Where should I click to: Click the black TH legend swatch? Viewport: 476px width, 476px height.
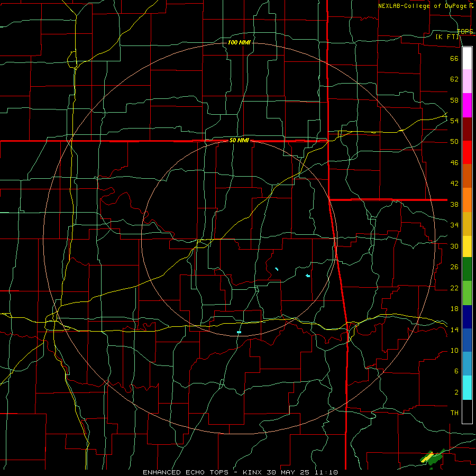[467, 411]
